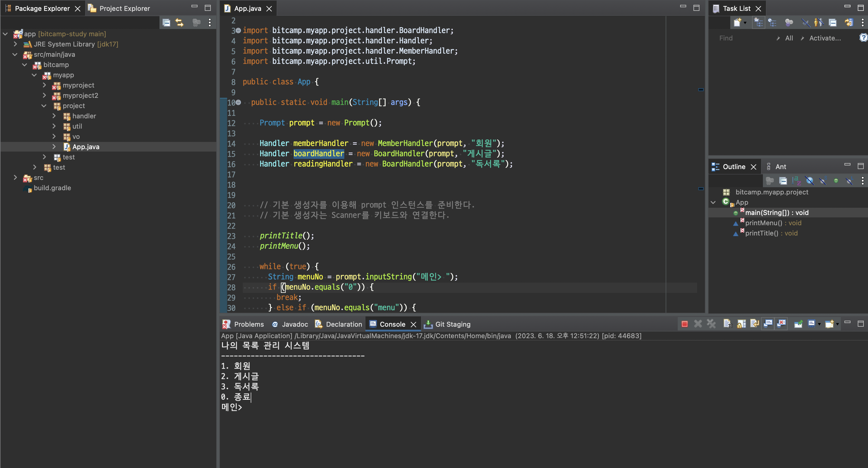Toggle Scroll Lock in the Console toolbar

pyautogui.click(x=741, y=324)
